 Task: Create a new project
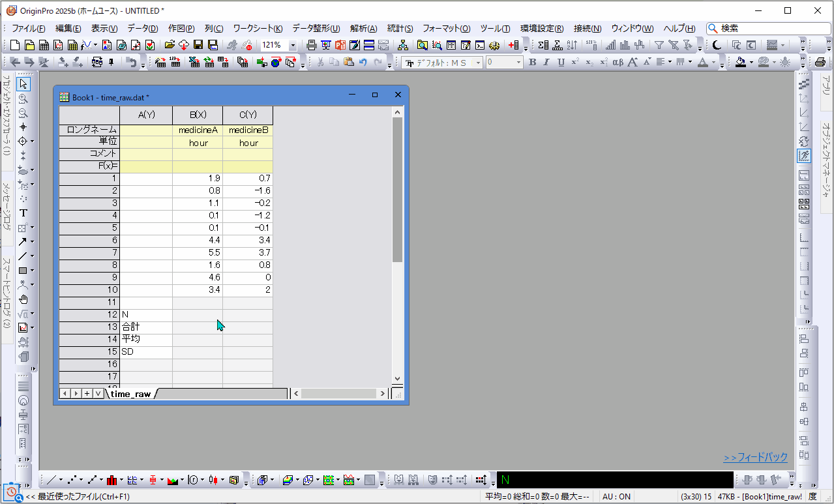[x=16, y=45]
